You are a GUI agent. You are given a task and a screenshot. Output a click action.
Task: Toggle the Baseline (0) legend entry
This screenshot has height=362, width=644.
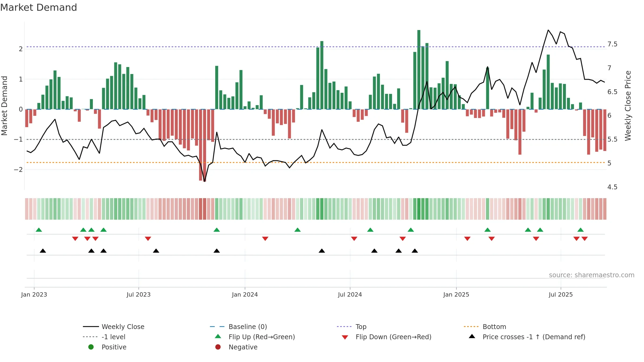tap(238, 327)
